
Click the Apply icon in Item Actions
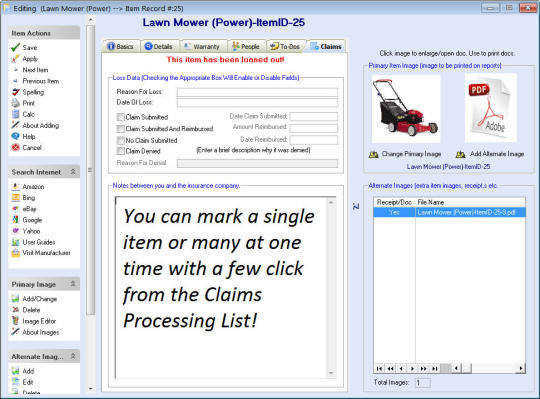pos(15,59)
